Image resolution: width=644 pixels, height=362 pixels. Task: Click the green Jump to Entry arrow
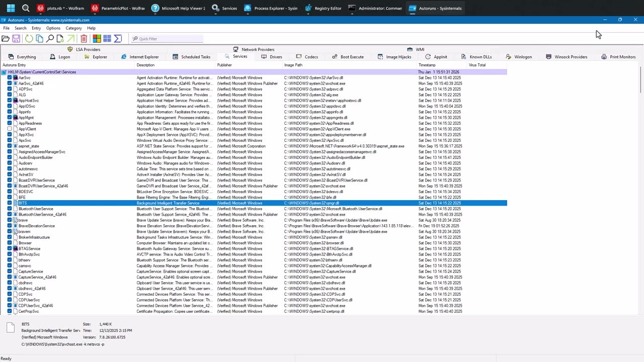tap(71, 39)
